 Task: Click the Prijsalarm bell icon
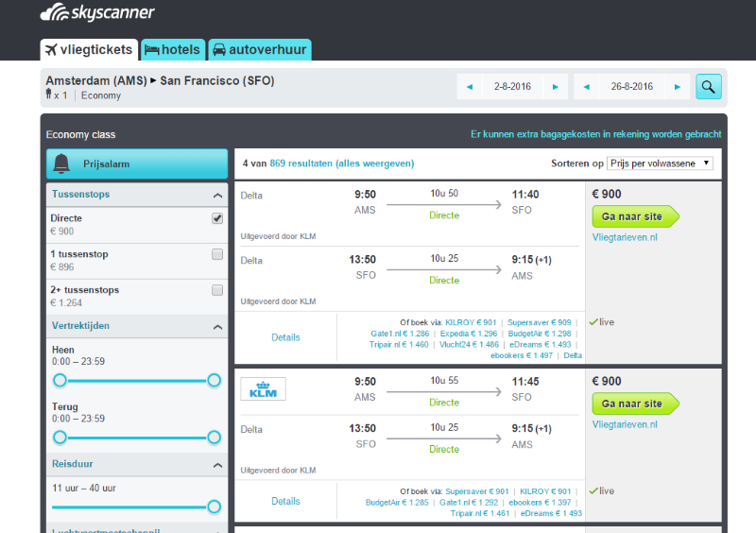click(63, 163)
